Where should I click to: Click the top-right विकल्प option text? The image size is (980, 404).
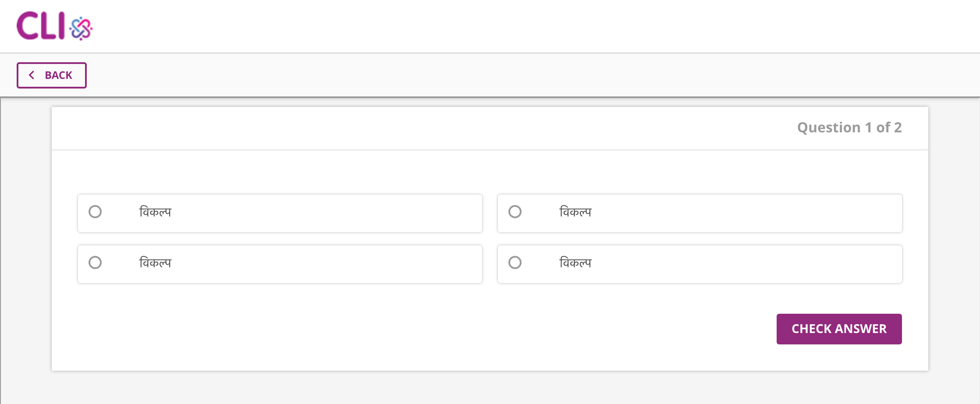575,213
